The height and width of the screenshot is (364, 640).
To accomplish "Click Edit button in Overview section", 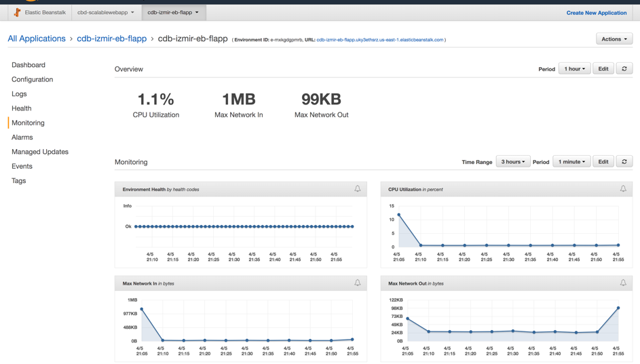I will coord(603,69).
